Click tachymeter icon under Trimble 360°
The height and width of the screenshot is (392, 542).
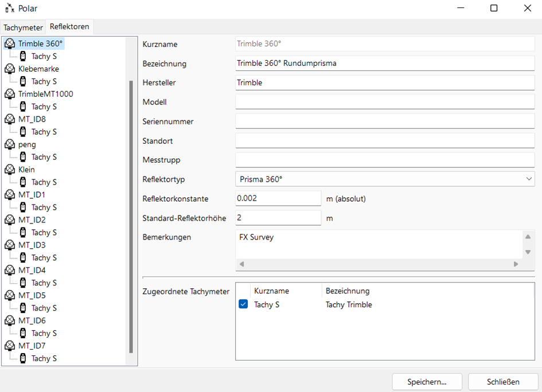[23, 56]
